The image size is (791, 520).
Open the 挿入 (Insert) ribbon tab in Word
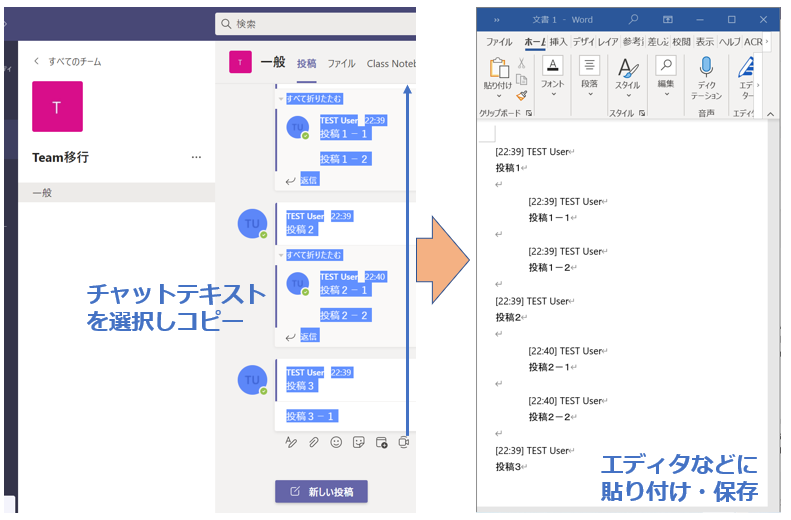(558, 42)
